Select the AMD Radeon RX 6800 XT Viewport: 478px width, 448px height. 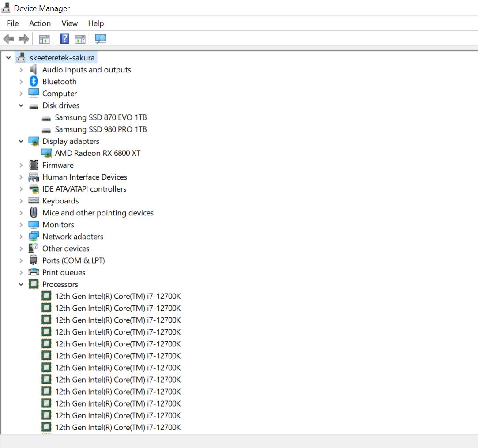click(98, 153)
